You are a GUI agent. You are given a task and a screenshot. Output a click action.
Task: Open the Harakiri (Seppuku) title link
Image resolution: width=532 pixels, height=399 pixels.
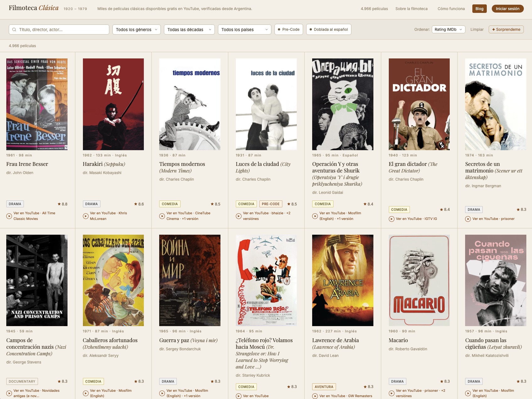click(104, 164)
